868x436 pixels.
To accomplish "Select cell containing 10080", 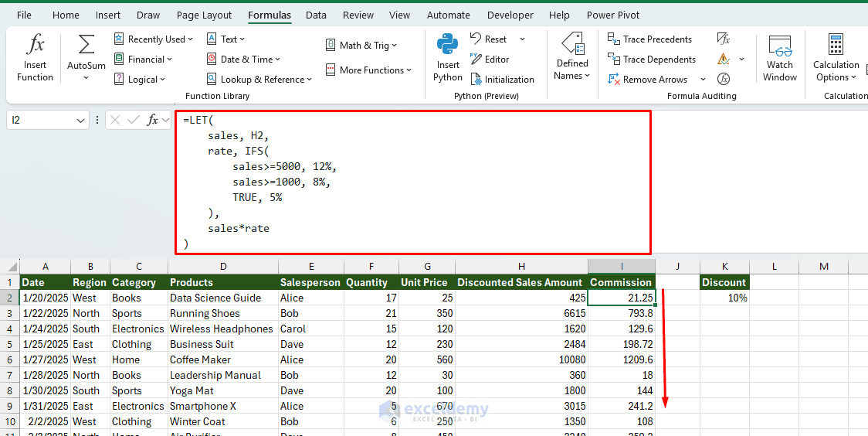I will click(521, 359).
